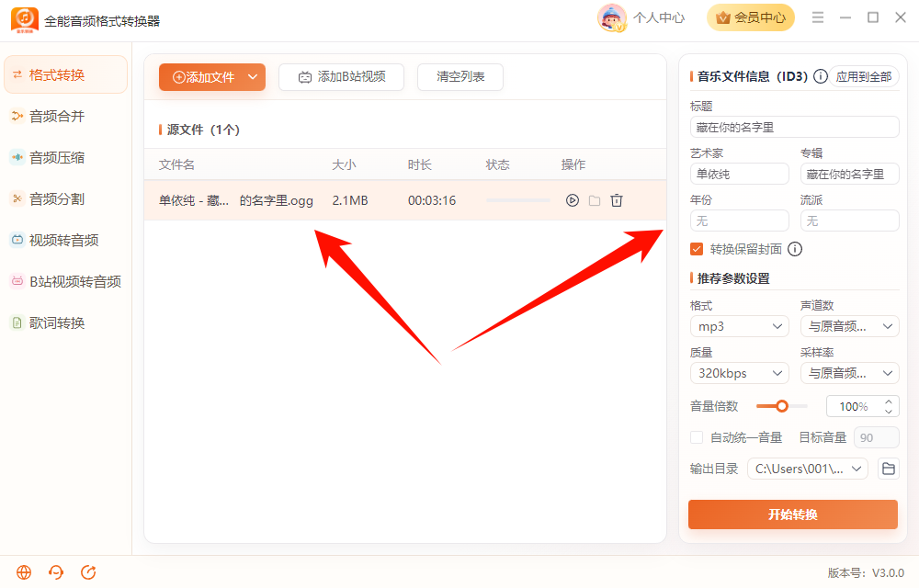919x588 pixels.
Task: Open the 声道数 dropdown
Action: click(850, 326)
